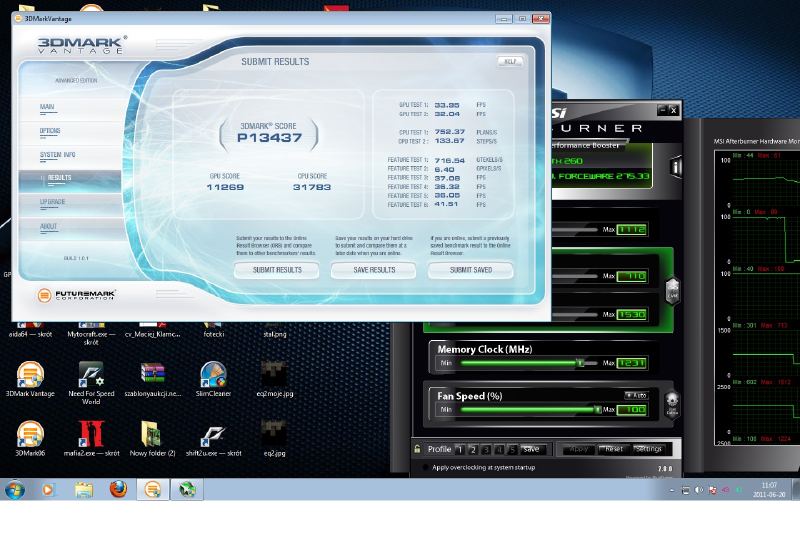Launch Firefox from taskbar
800x556 pixels.
(118, 490)
